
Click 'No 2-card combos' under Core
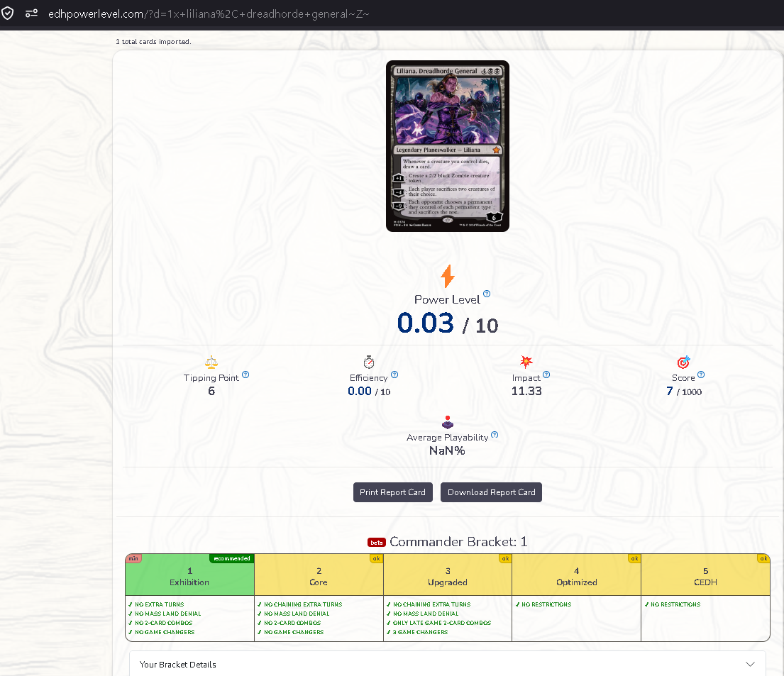coord(292,623)
